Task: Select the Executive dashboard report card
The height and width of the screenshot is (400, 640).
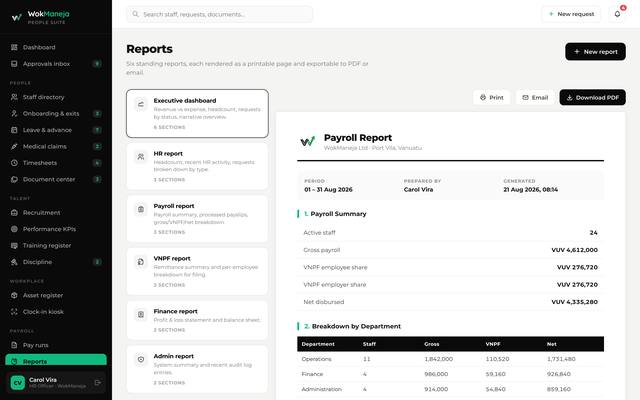Action: 197,113
